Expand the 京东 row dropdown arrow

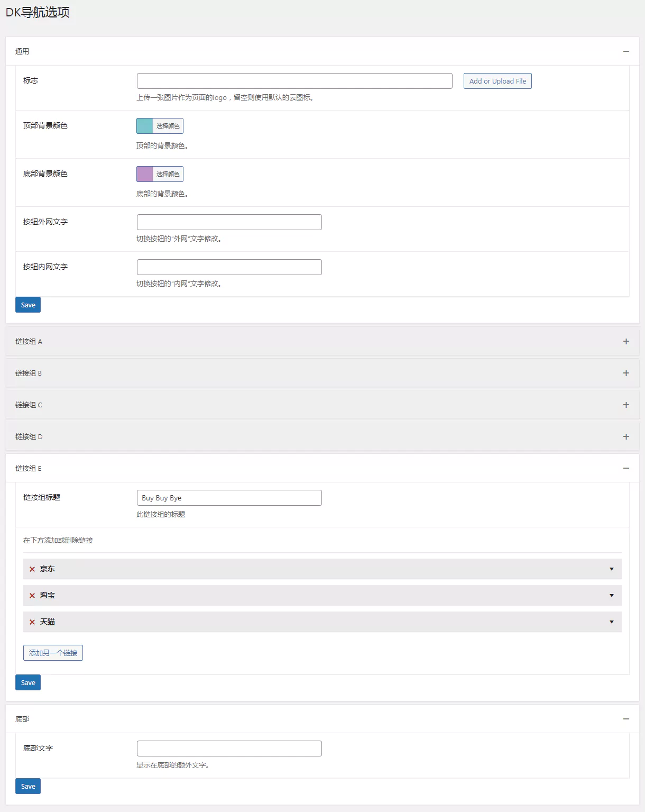(612, 569)
